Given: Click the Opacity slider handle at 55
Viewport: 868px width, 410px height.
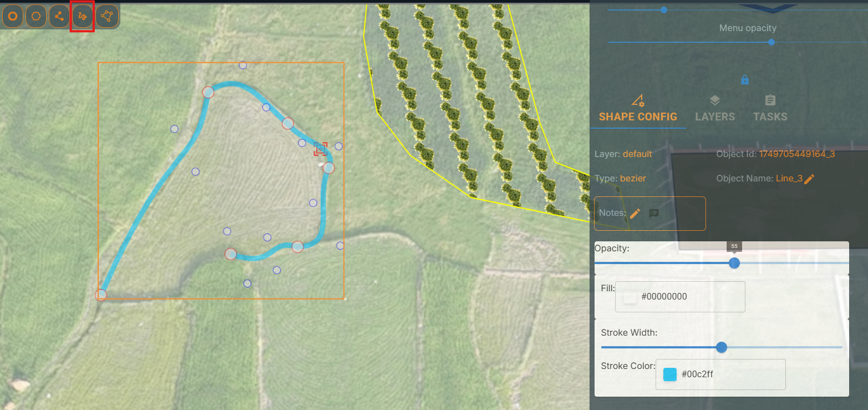Looking at the screenshot, I should tap(734, 263).
